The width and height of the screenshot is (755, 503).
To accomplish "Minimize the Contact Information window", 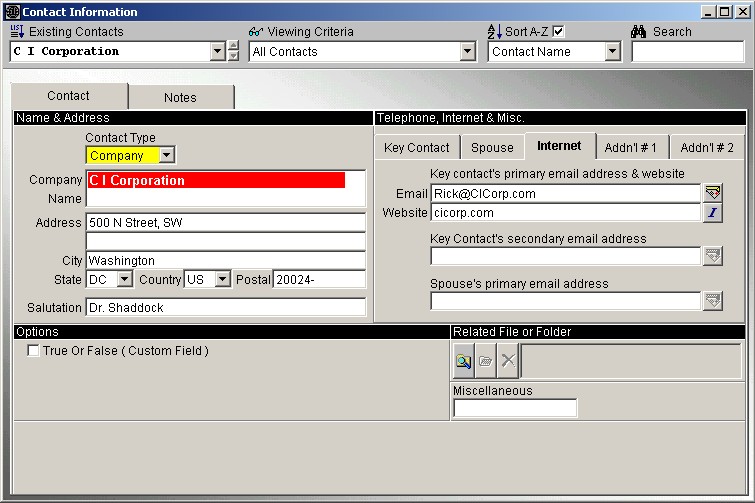I will (x=707, y=12).
